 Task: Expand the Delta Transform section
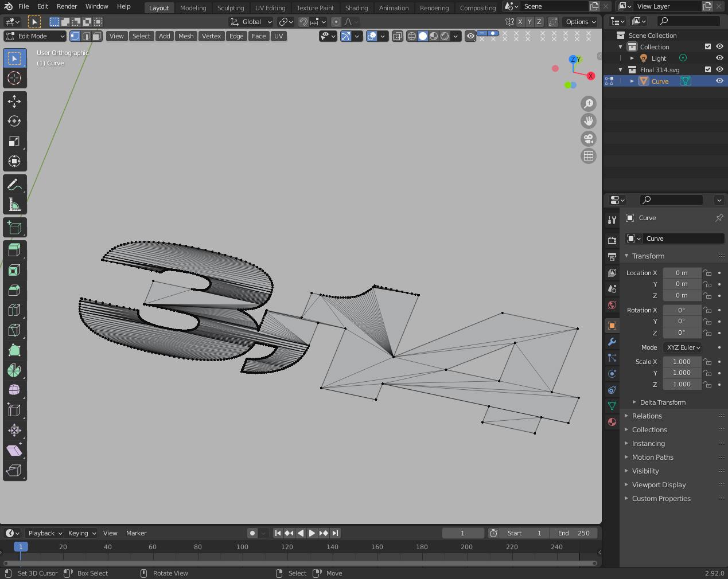pos(663,402)
